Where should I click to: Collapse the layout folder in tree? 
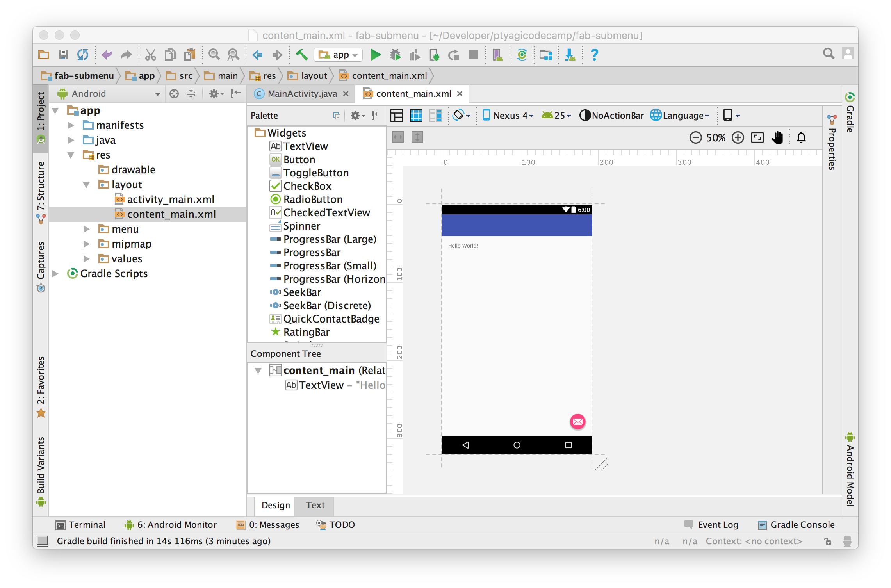click(86, 185)
